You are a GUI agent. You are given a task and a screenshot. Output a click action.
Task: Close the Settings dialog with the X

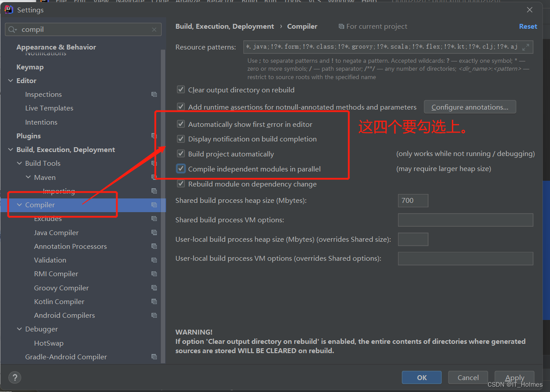pyautogui.click(x=530, y=9)
